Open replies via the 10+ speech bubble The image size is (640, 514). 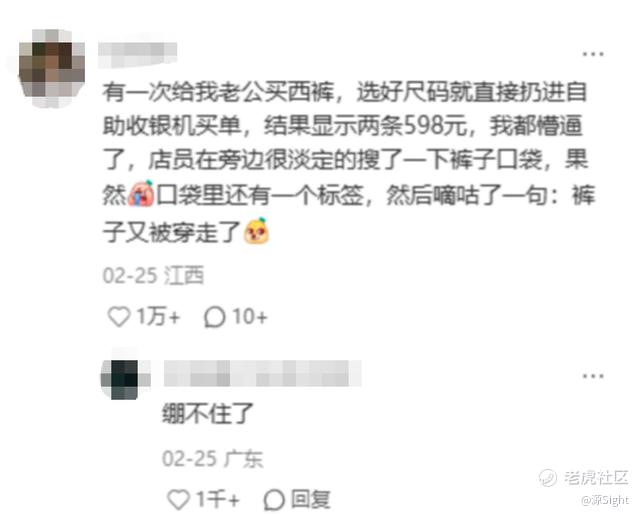215,317
